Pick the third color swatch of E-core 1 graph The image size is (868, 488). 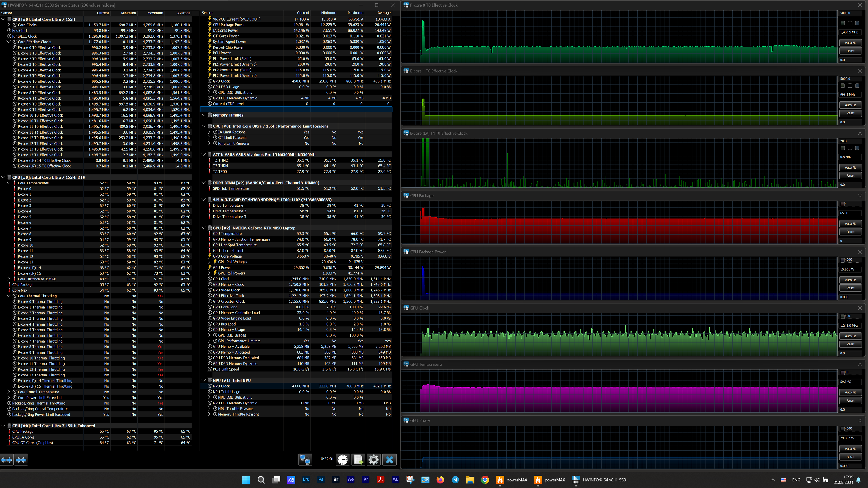(857, 86)
